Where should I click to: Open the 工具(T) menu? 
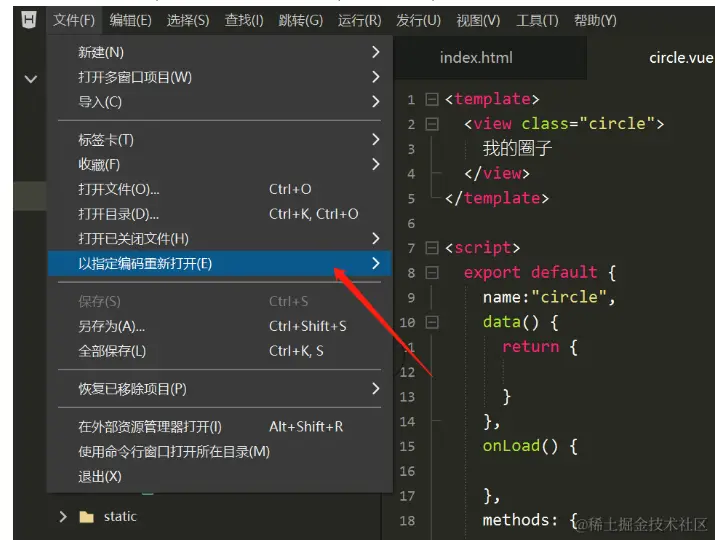coord(537,20)
